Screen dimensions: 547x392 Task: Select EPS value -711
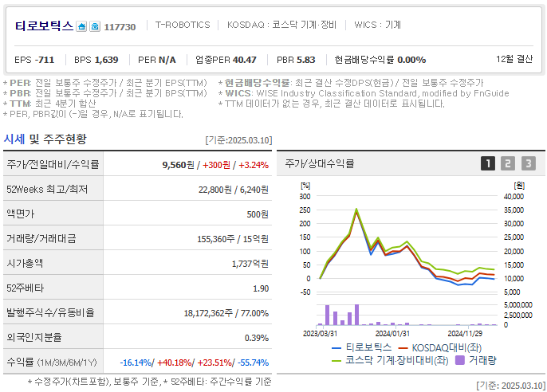45,60
